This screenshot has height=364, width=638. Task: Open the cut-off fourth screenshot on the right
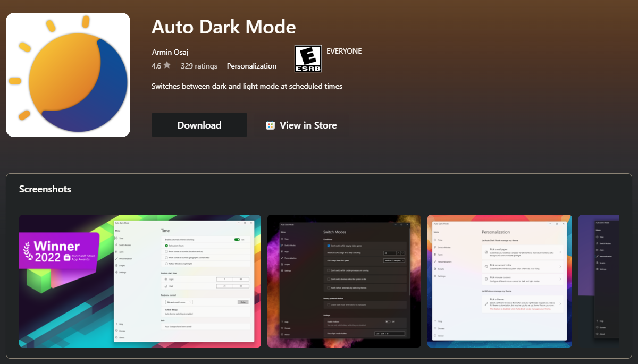pos(599,281)
